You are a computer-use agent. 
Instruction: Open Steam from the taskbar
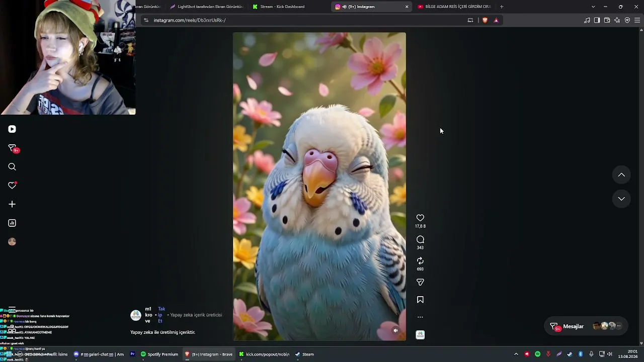[x=305, y=354]
